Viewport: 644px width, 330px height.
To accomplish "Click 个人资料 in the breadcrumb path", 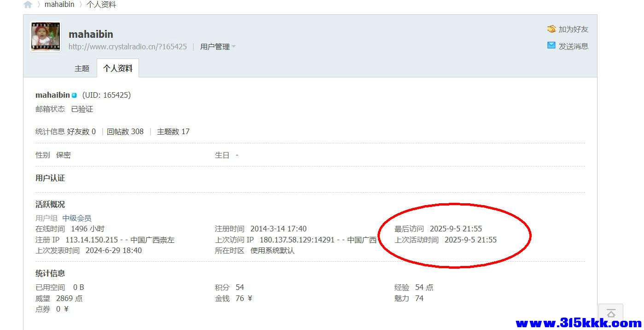I will click(x=101, y=5).
